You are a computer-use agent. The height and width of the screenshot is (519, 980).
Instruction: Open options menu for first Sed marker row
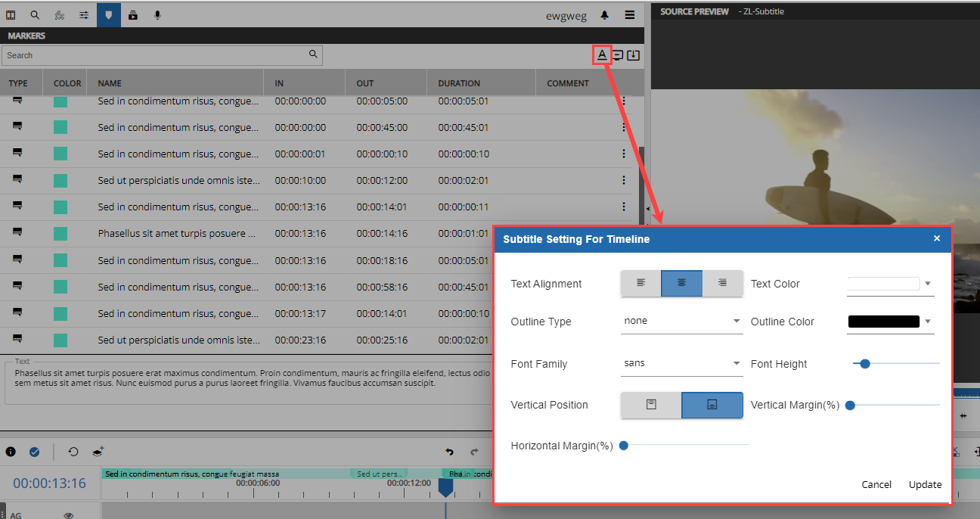point(624,101)
